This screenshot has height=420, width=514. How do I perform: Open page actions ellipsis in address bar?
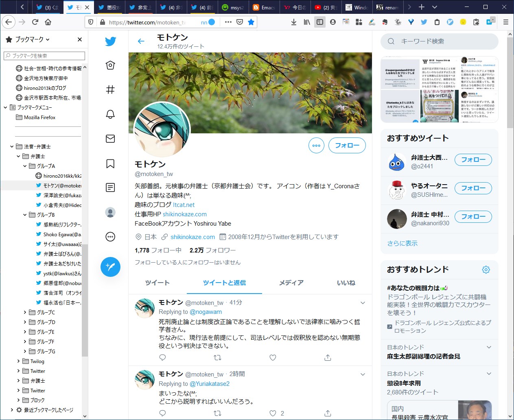(x=228, y=22)
